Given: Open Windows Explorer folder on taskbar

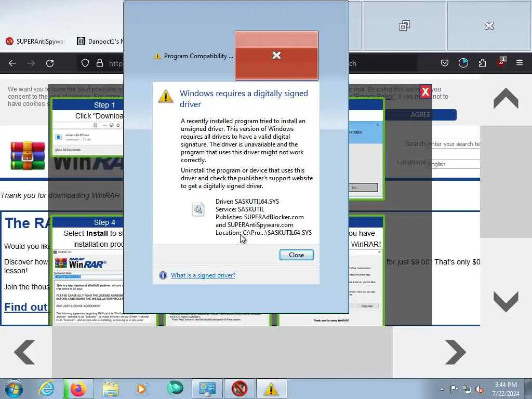Looking at the screenshot, I should (x=111, y=389).
